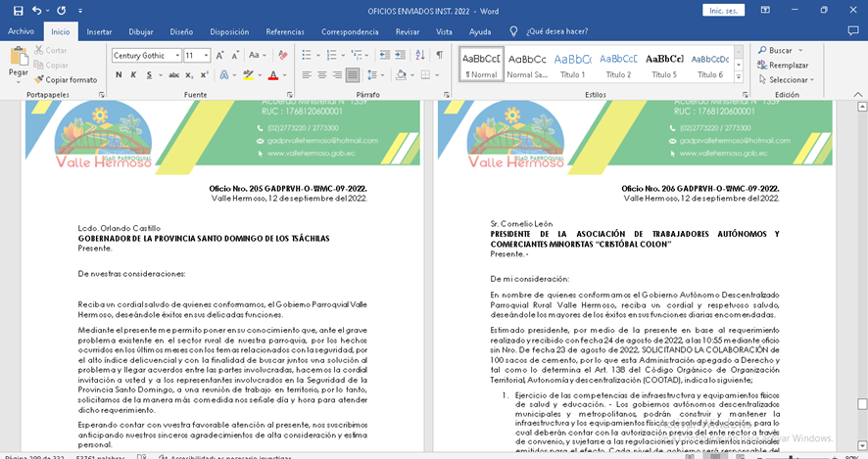Clear all formatting with eraser icon
This screenshot has width=868, height=459.
[282, 56]
